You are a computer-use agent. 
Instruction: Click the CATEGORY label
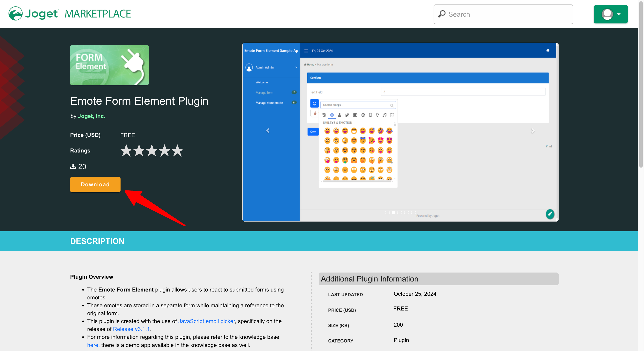(341, 341)
